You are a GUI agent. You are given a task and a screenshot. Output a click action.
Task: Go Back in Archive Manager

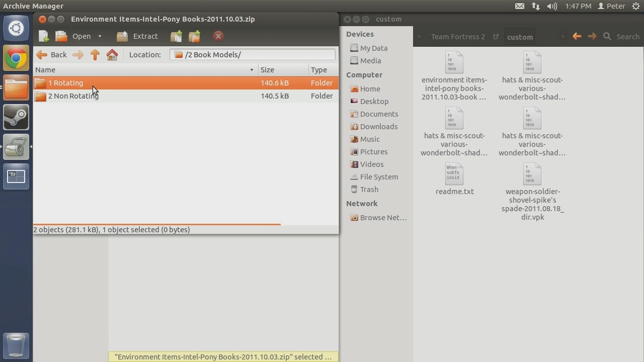tap(51, 55)
